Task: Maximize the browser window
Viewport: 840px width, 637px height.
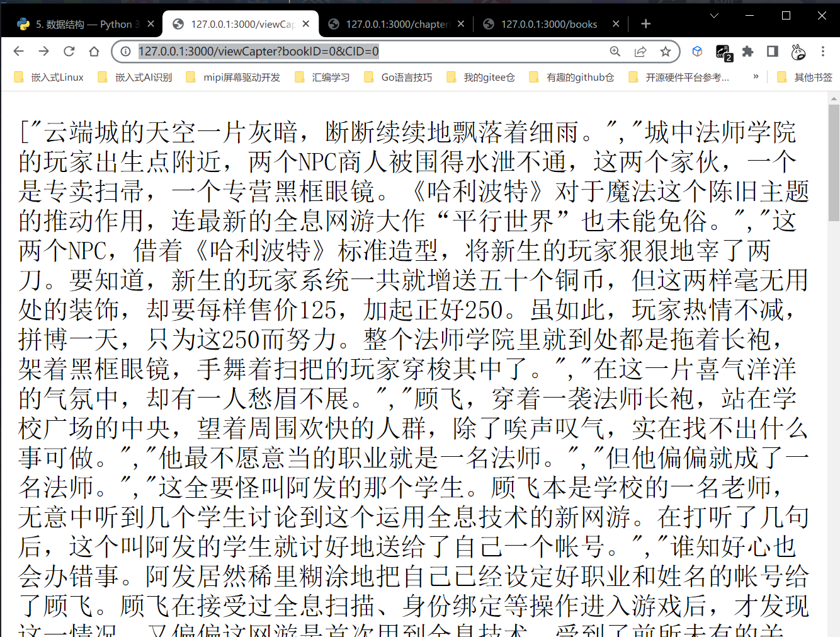Action: (786, 15)
